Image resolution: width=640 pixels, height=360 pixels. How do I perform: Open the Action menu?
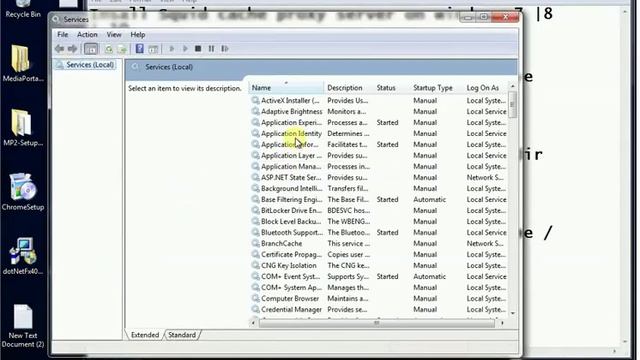(87, 35)
